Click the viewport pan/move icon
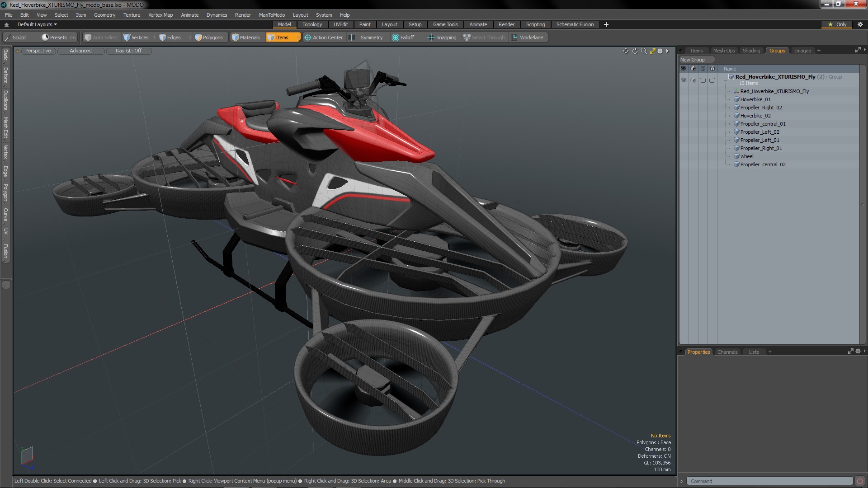 626,51
